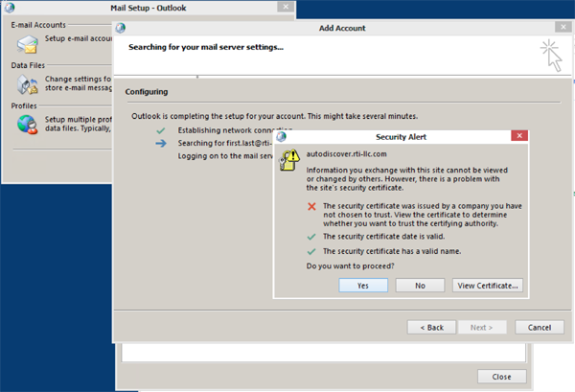575x392 pixels.
Task: Click the autodiscover.rti-llc.com text
Action: 346,154
